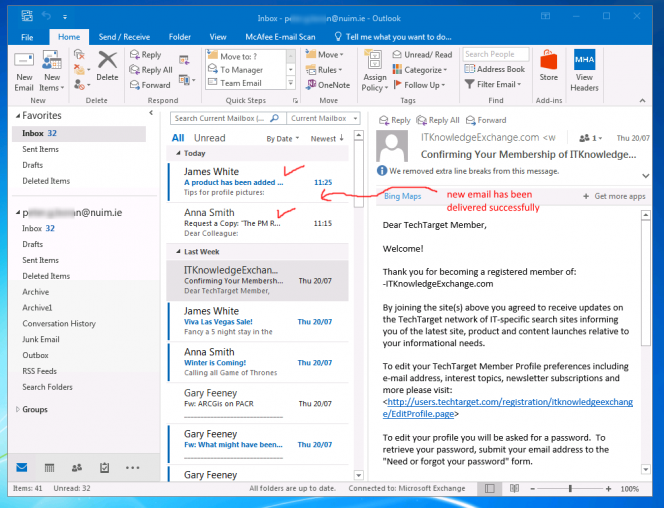
Task: Switch to Mail view in navigation bar
Action: pos(22,467)
